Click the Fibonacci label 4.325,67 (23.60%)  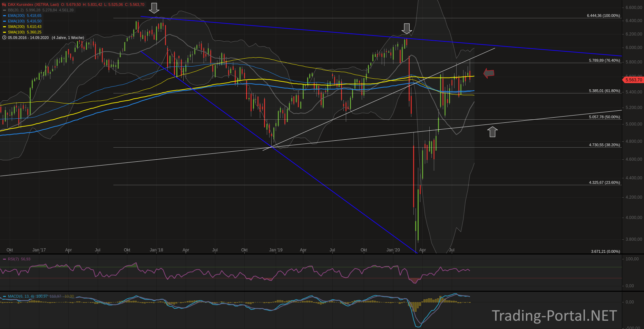coord(604,182)
